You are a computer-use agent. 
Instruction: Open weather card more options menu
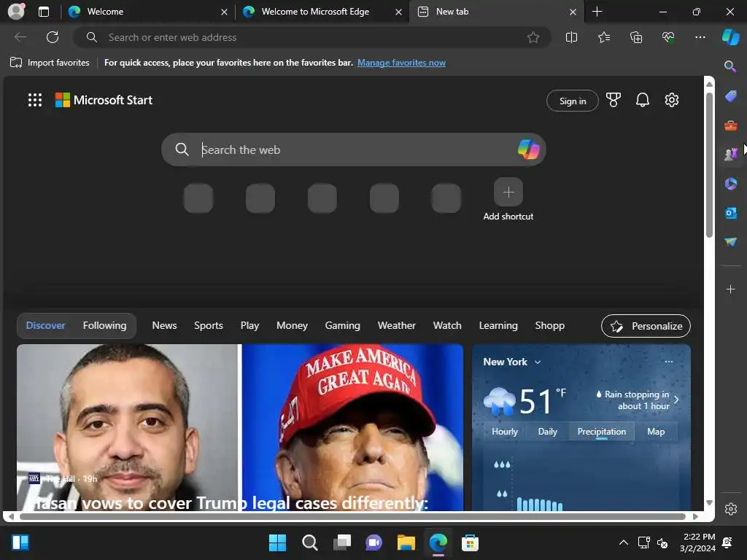point(669,362)
